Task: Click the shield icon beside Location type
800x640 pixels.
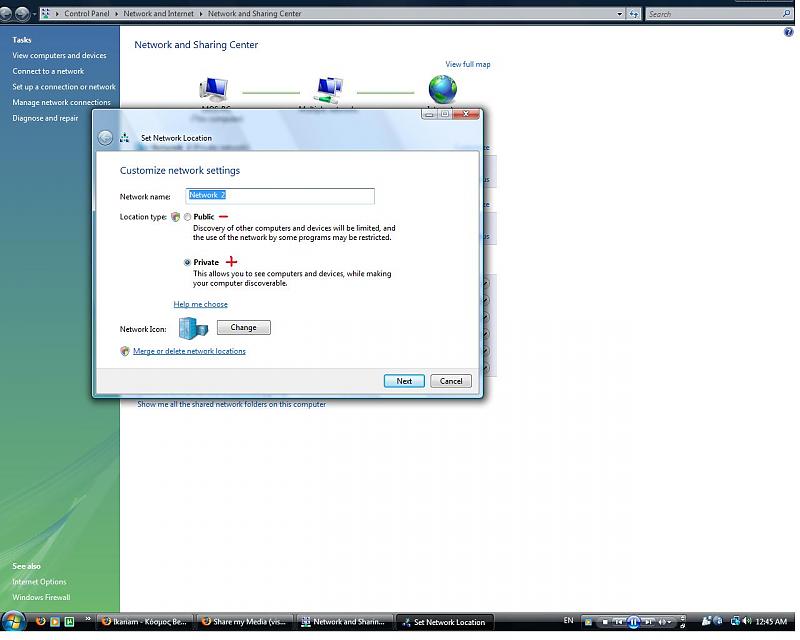Action: (176, 217)
